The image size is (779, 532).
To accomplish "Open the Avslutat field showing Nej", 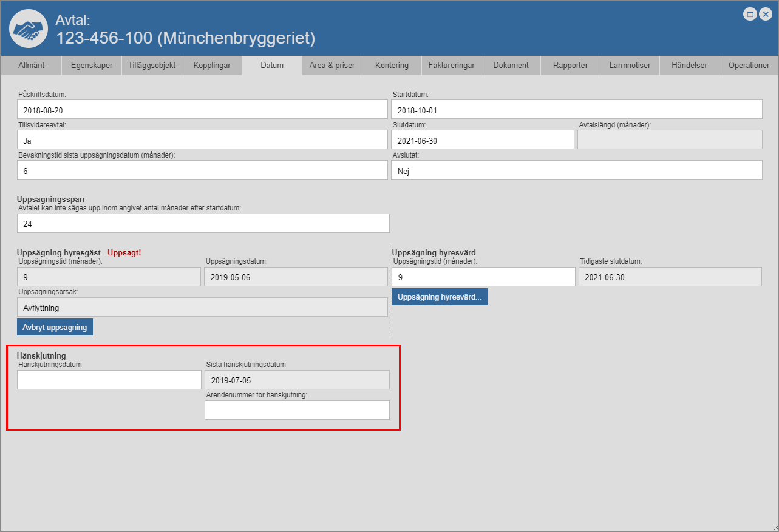I will (576, 170).
